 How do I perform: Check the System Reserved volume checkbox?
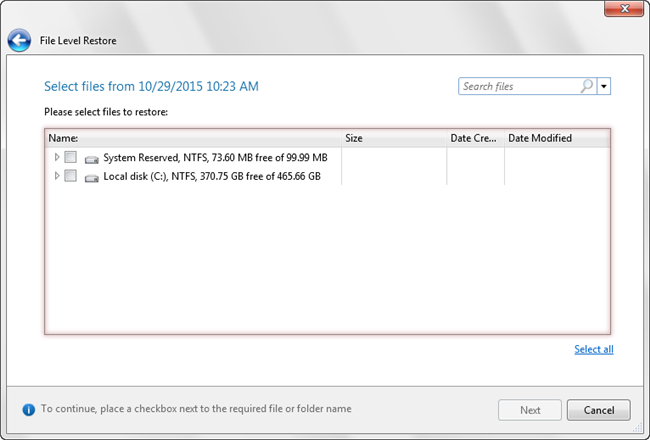pyautogui.click(x=70, y=157)
